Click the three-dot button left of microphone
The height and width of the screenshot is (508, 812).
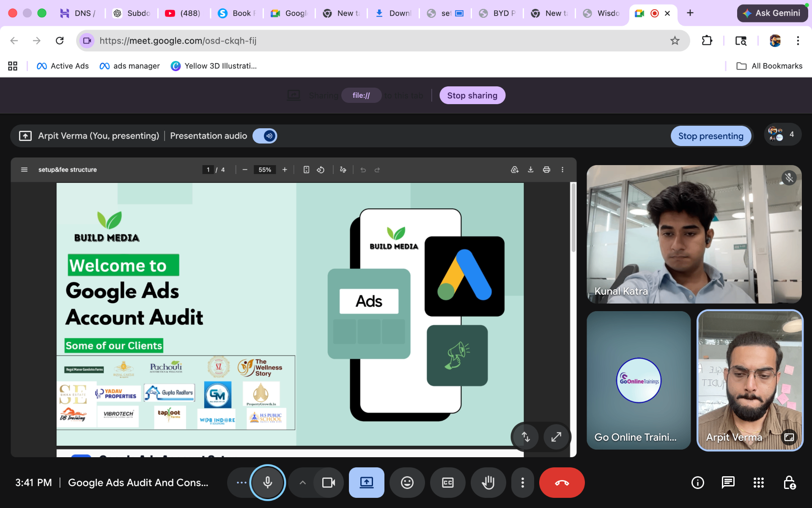tap(241, 483)
